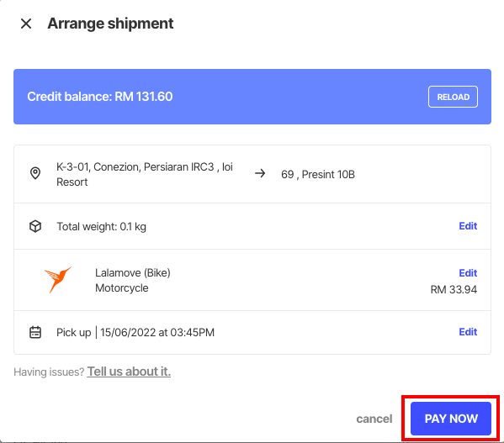Image resolution: width=504 pixels, height=443 pixels.
Task: Click the Credit balance RM 131.60 text
Action: coord(100,97)
